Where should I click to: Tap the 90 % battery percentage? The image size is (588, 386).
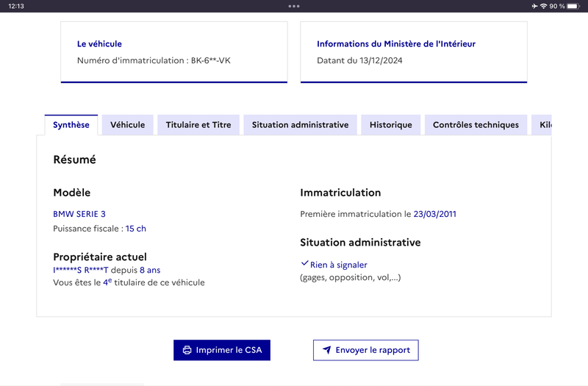point(557,6)
